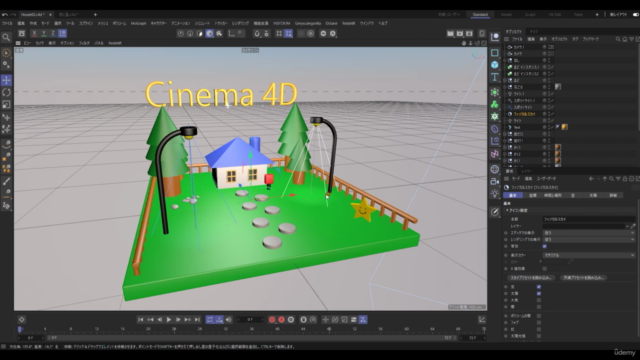The height and width of the screenshot is (360, 640).
Task: Click the timeline playhead at frame 0
Action: tap(20, 329)
